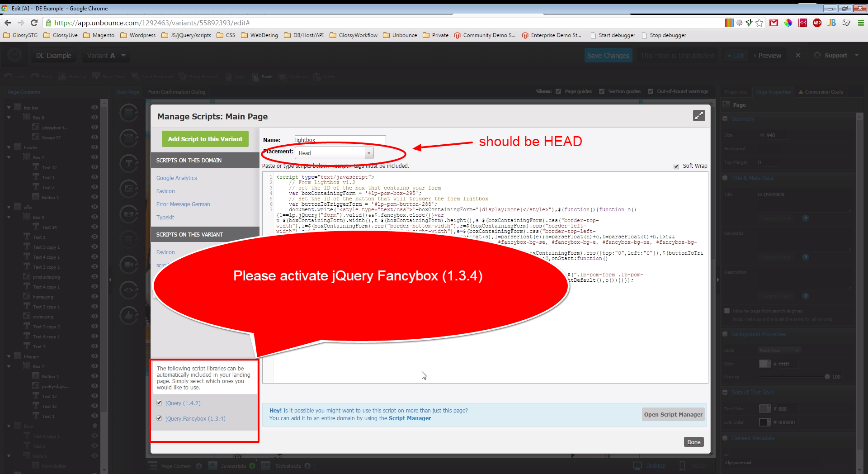Click the Bring Forward toolbar icon
Viewport: 868px width, 474px height.
click(183, 76)
